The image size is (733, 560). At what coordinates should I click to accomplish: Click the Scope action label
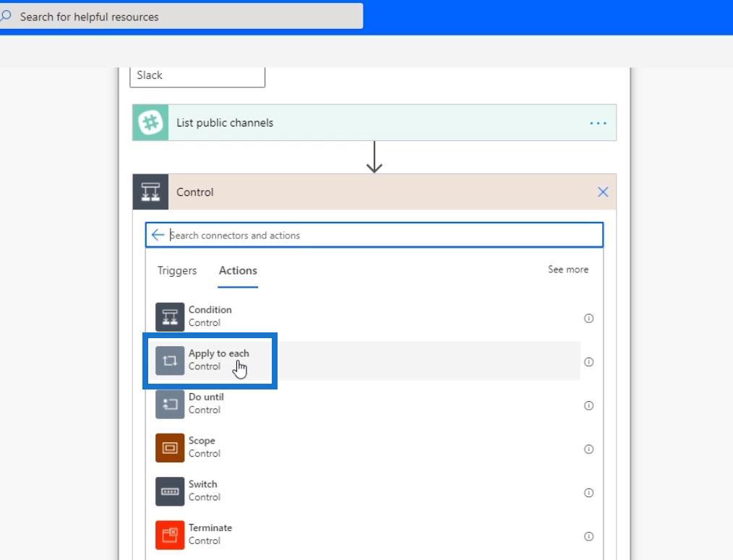click(202, 440)
